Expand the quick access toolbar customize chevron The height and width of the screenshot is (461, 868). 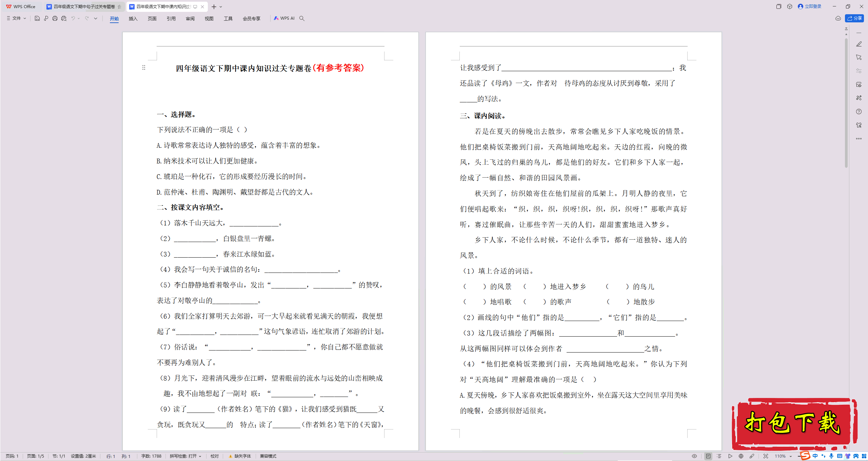pos(96,18)
